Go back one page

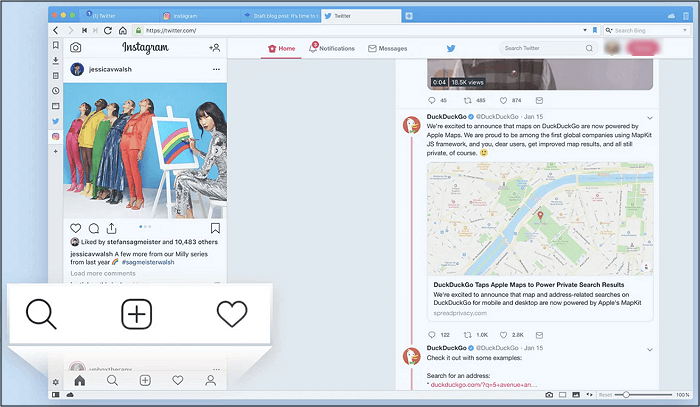click(x=56, y=30)
